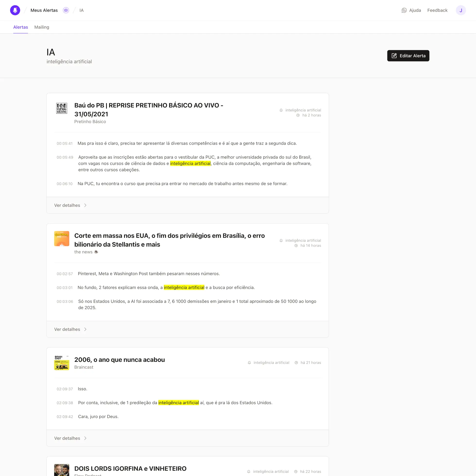The width and height of the screenshot is (476, 476).
Task: Click clock icon beside há 21 horas
Action: click(x=296, y=363)
